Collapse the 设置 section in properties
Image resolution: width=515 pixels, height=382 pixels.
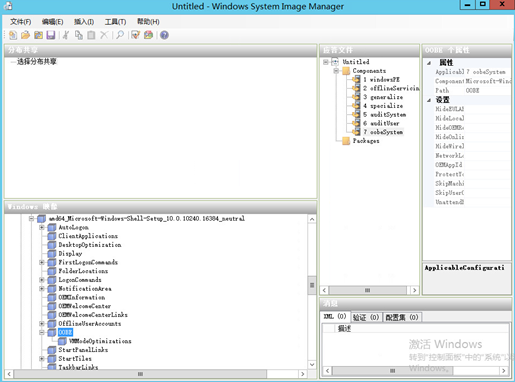tap(429, 100)
